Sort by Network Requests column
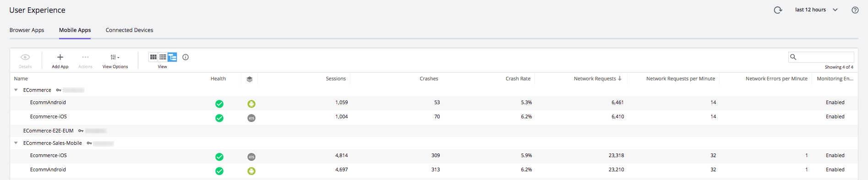 [x=595, y=79]
